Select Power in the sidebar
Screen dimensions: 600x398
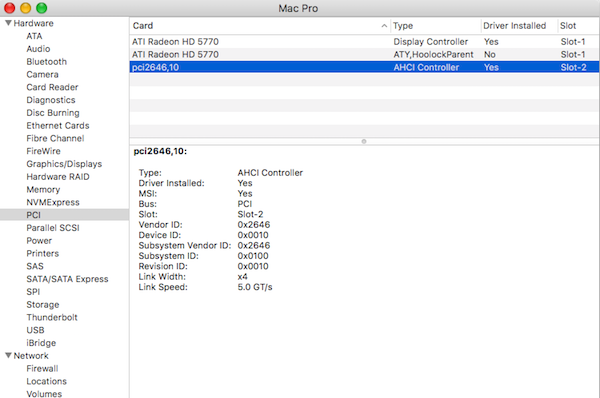pos(39,241)
